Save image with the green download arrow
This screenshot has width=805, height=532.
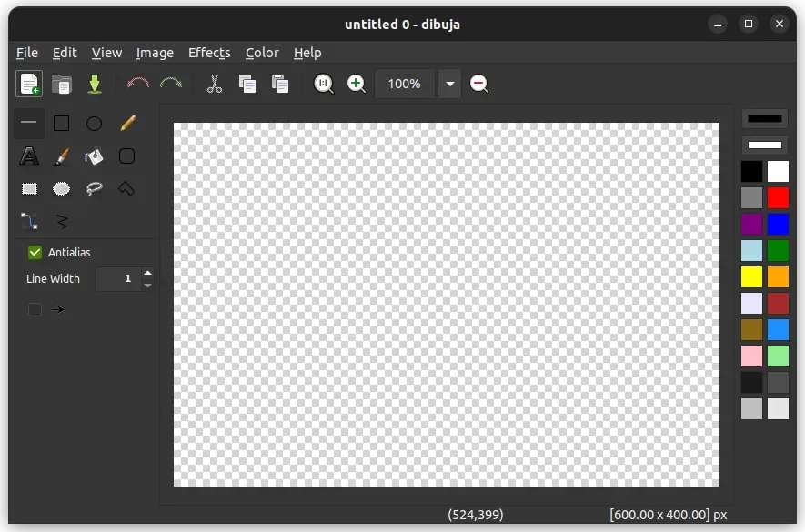click(x=95, y=84)
